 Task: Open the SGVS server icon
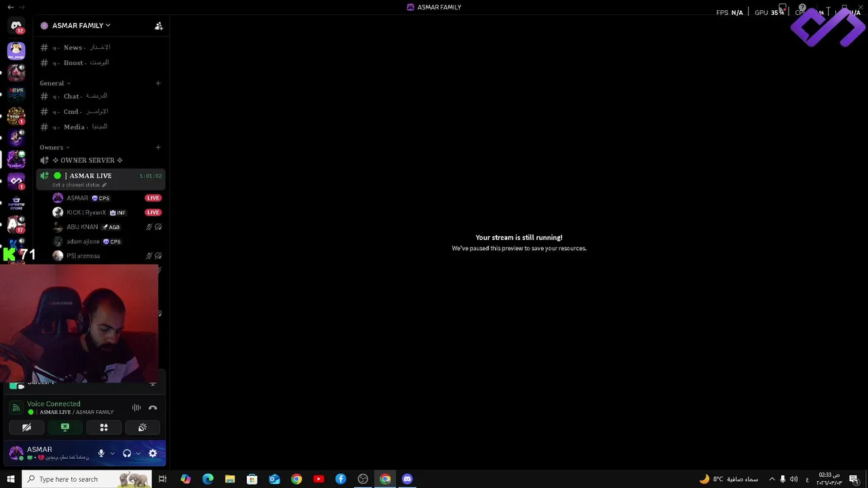[16, 94]
